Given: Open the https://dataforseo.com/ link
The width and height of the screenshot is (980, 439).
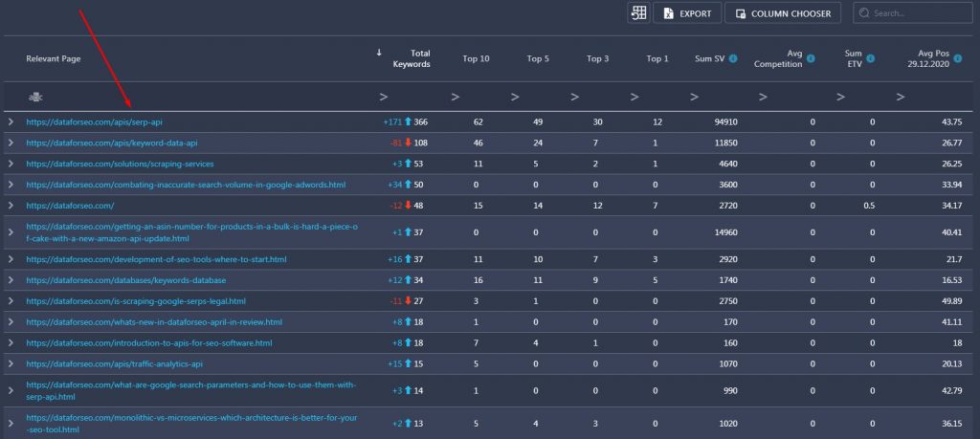Looking at the screenshot, I should coord(70,206).
